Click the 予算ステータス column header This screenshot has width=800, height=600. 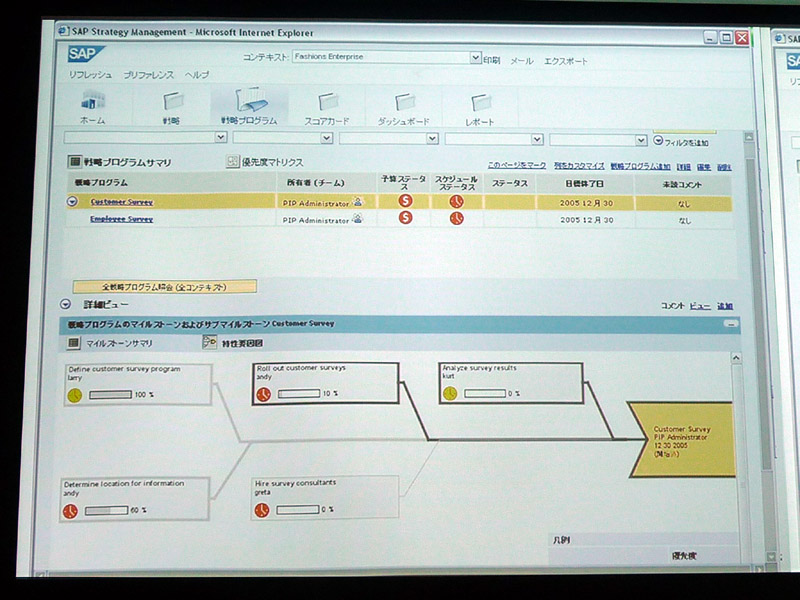404,183
